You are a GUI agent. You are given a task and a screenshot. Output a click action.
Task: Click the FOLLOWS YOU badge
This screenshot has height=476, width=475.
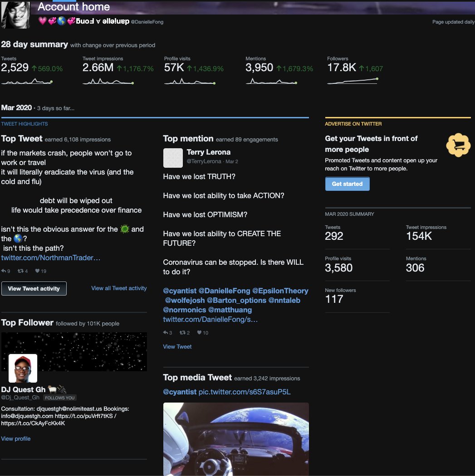(x=59, y=398)
